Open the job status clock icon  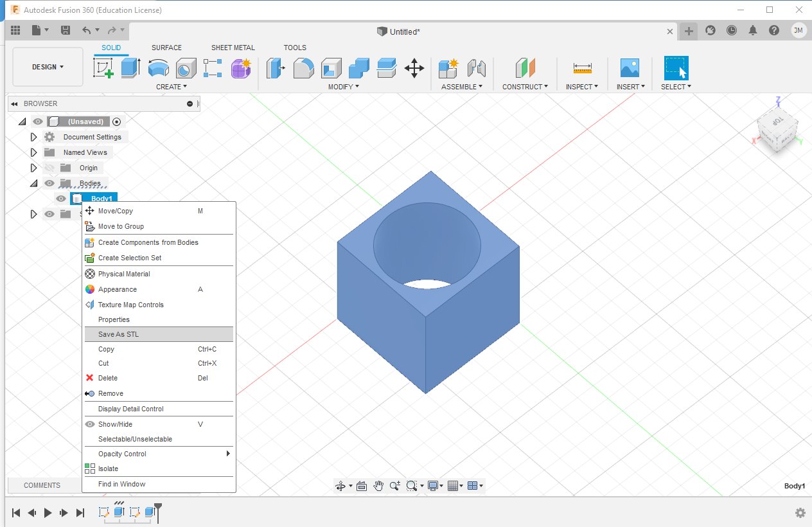pyautogui.click(x=732, y=30)
